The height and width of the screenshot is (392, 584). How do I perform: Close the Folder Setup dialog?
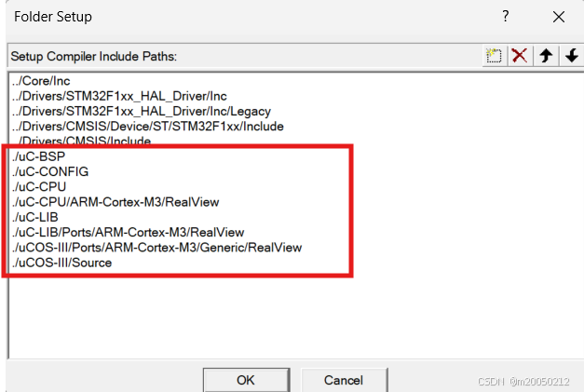pos(559,17)
